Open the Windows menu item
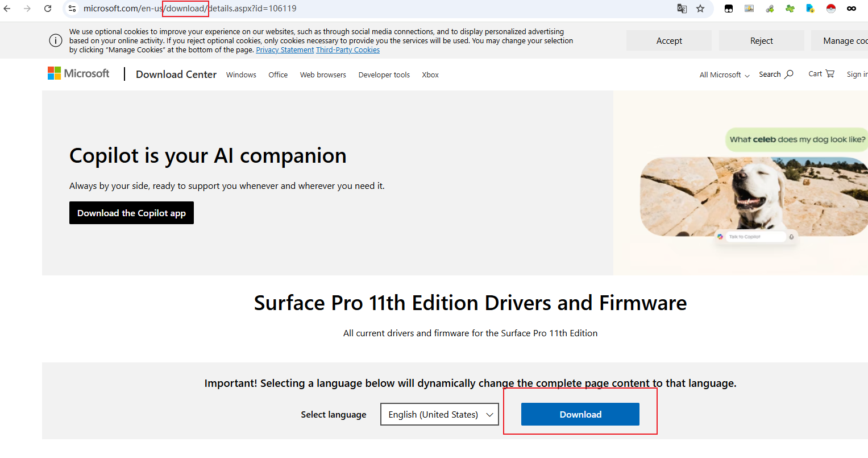The image size is (868, 458). (241, 75)
